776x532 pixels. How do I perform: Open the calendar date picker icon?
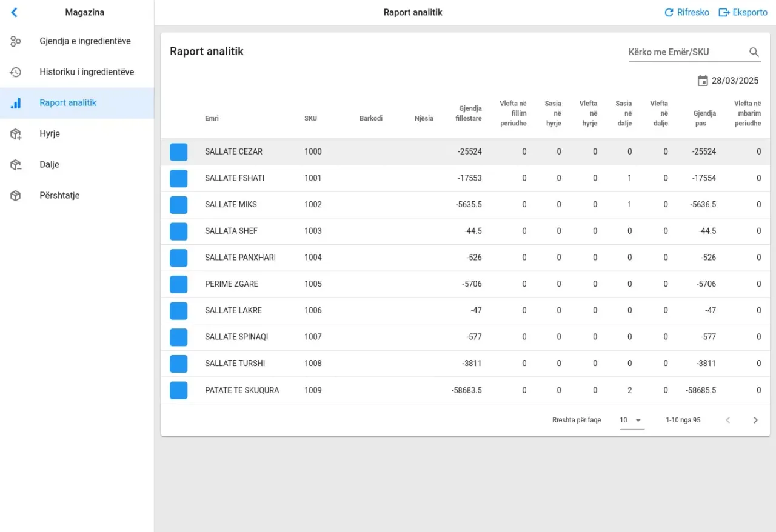703,81
